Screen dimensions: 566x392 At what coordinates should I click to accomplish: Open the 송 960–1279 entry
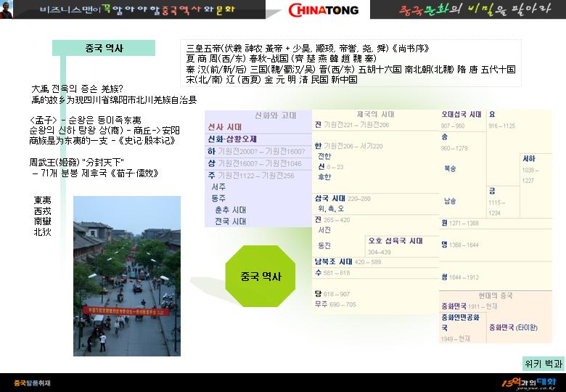[x=454, y=142]
